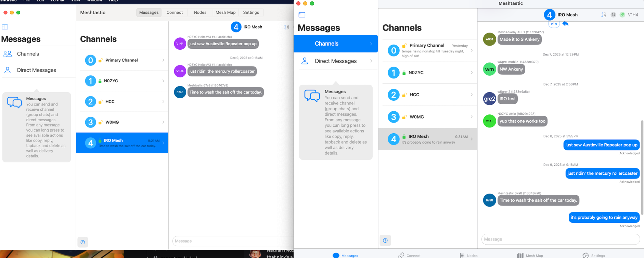Click purple V1H4 avatar beside Austinville Repeater message
The image size is (644, 258).
point(180,44)
